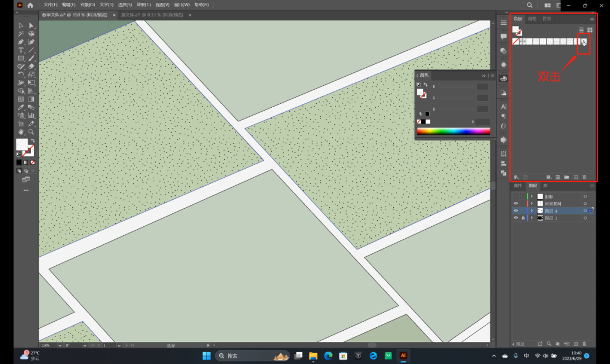Unlock the 图层 1 layer
Image resolution: width=610 pixels, height=364 pixels.
[x=523, y=218]
